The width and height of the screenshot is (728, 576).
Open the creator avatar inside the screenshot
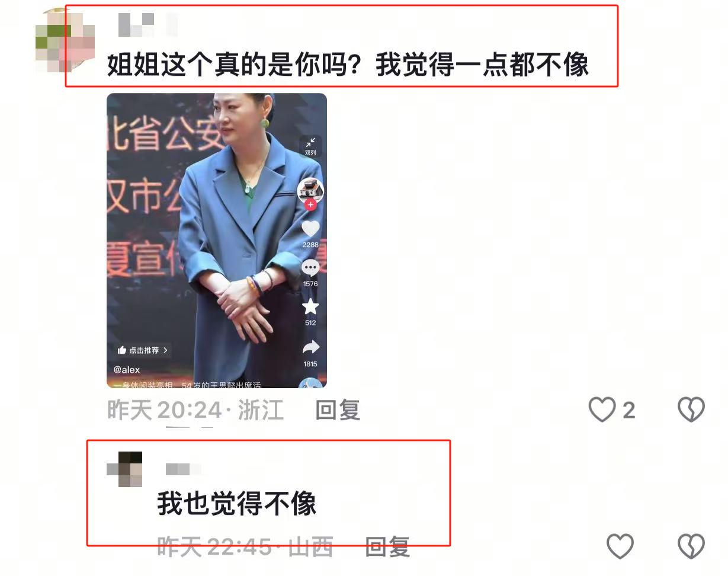coord(310,191)
